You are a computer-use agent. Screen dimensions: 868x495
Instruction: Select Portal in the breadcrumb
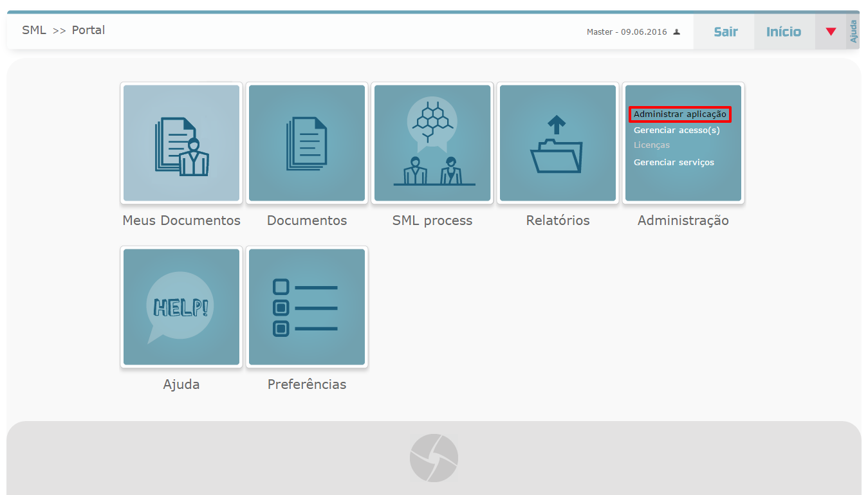click(x=88, y=30)
